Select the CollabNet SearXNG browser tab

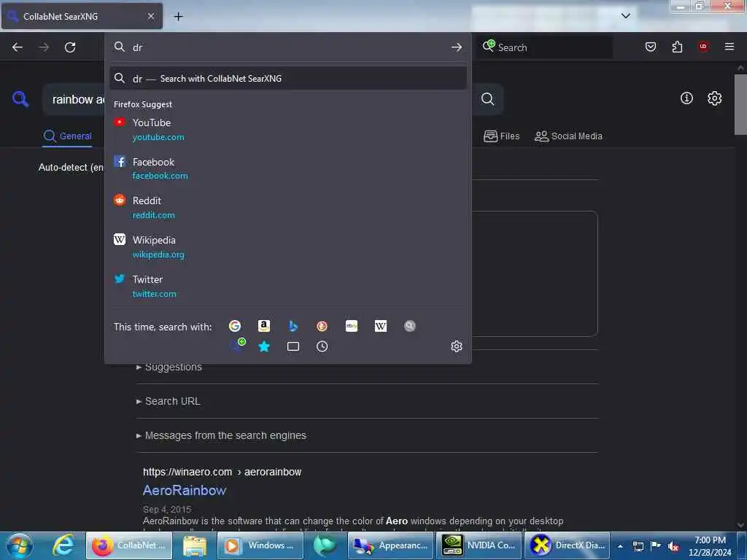[82, 17]
